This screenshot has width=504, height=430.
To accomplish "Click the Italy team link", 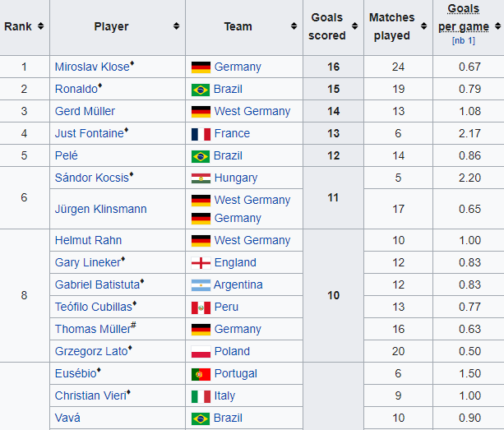I will (224, 395).
